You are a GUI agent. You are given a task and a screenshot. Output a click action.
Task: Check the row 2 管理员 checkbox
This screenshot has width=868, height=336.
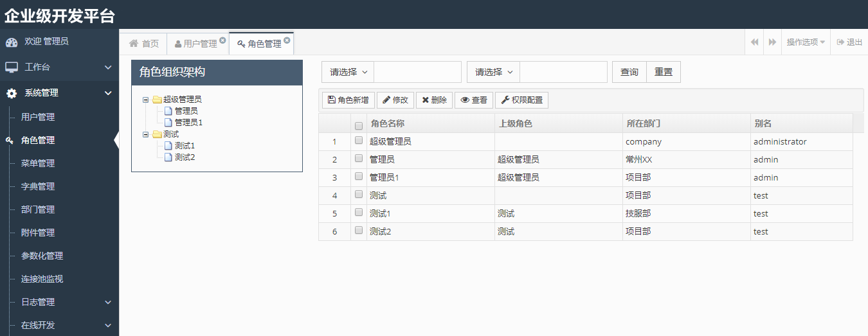(359, 159)
